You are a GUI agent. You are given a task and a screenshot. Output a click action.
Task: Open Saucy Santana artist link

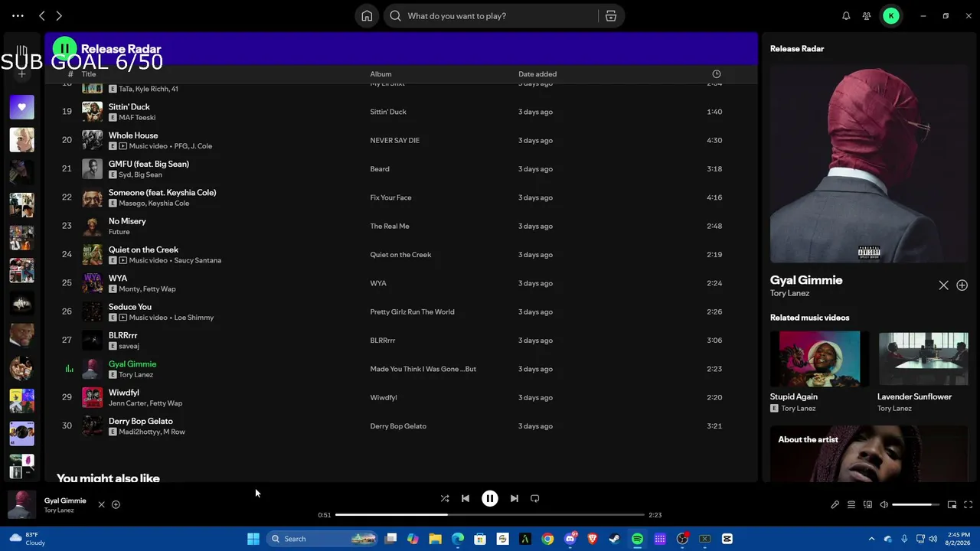pos(198,260)
